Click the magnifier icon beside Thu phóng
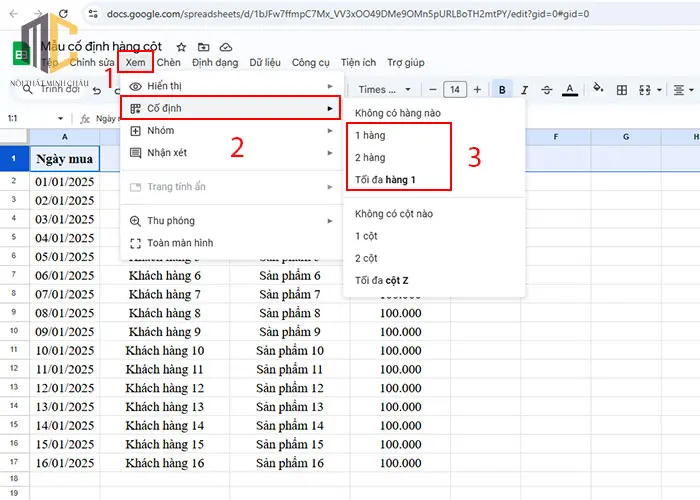 [x=135, y=221]
